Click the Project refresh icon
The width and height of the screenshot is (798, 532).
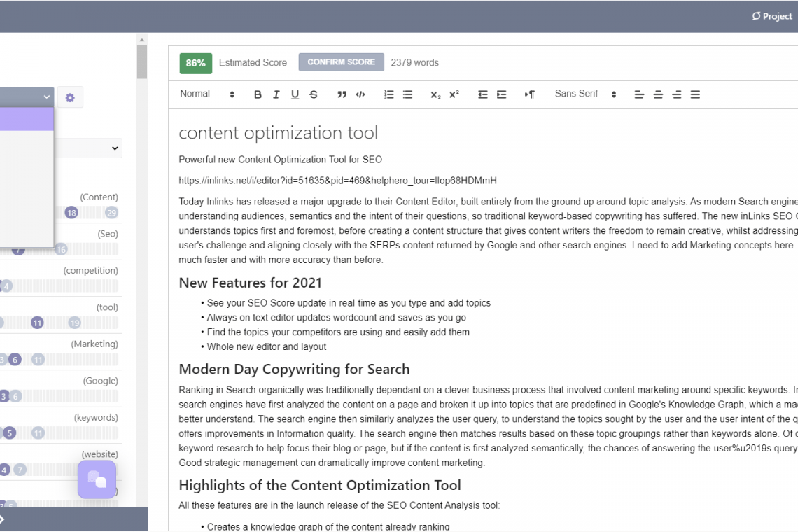756,16
